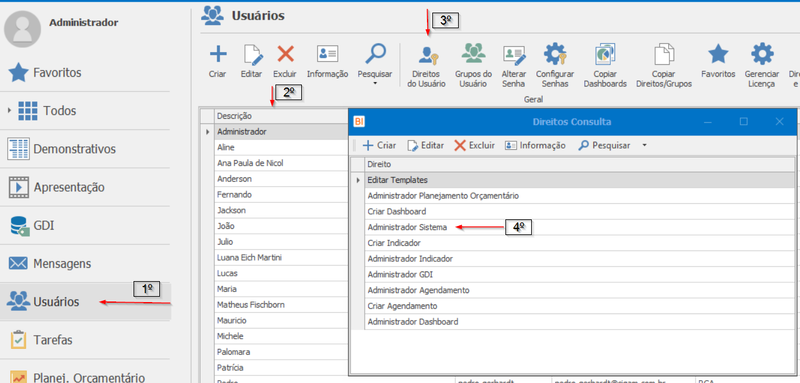Click the Editar icon in main toolbar

(252, 54)
